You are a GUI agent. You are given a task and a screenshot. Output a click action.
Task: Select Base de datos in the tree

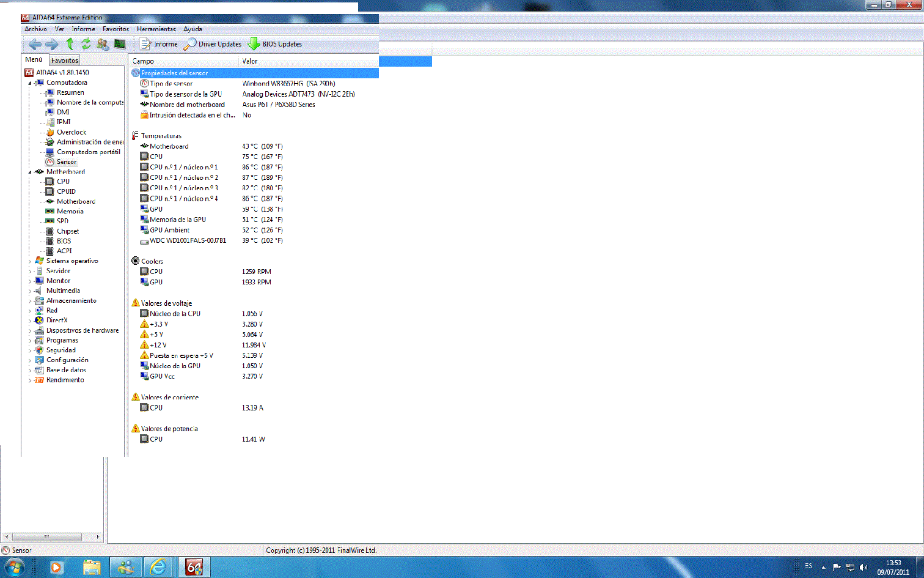(x=66, y=370)
